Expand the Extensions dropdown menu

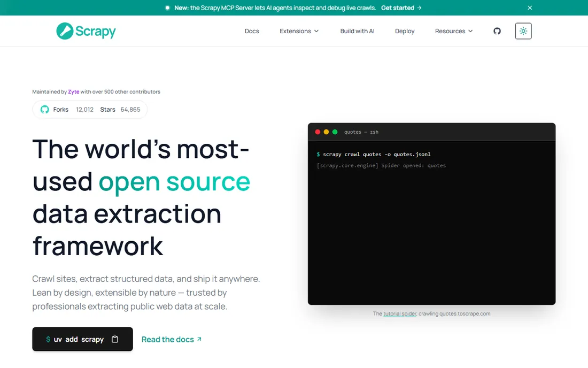click(x=299, y=31)
